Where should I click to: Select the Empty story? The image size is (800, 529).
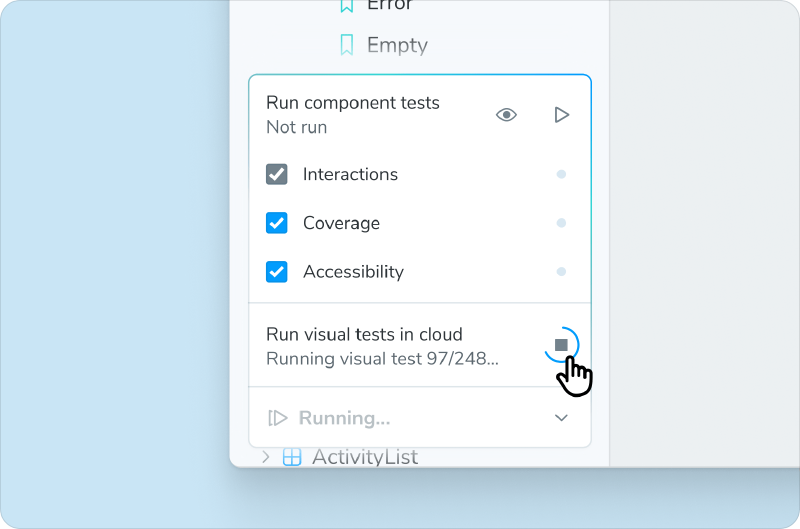tap(397, 45)
